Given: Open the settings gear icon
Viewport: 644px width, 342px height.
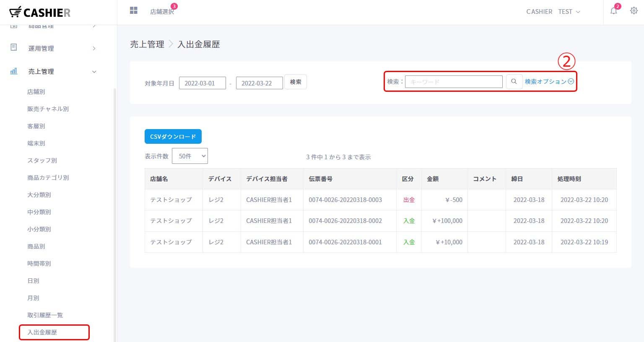Looking at the screenshot, I should (x=634, y=11).
